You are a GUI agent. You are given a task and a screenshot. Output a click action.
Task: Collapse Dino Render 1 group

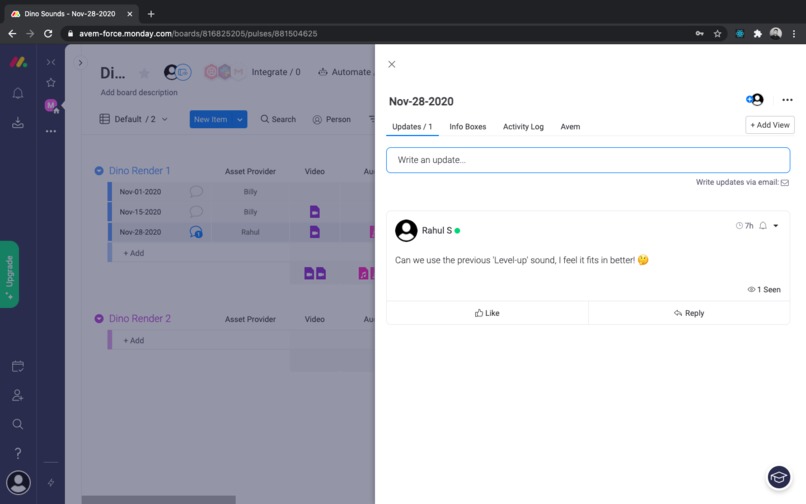[x=99, y=171]
